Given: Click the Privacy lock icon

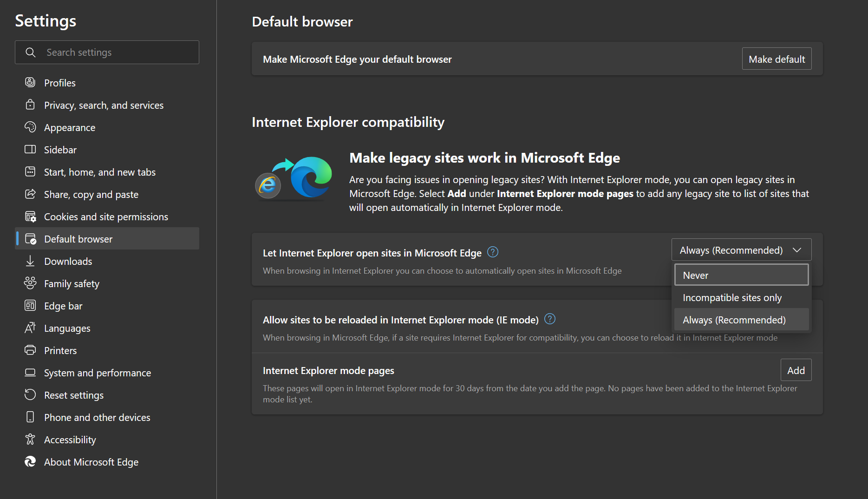Looking at the screenshot, I should (x=30, y=105).
